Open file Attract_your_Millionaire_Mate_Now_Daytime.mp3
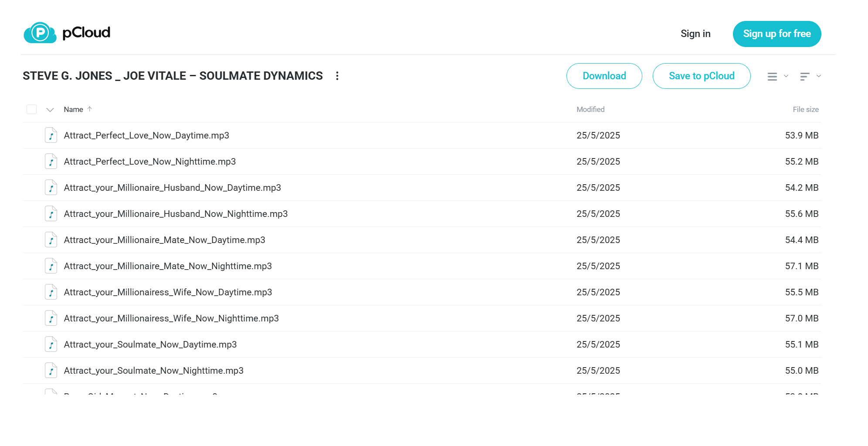Image resolution: width=868 pixels, height=446 pixels. [x=165, y=240]
